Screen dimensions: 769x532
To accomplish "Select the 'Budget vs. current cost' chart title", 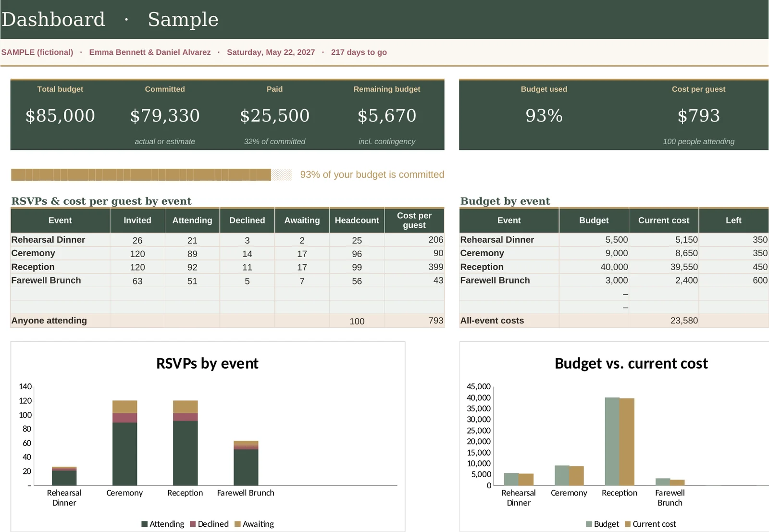I will (631, 363).
